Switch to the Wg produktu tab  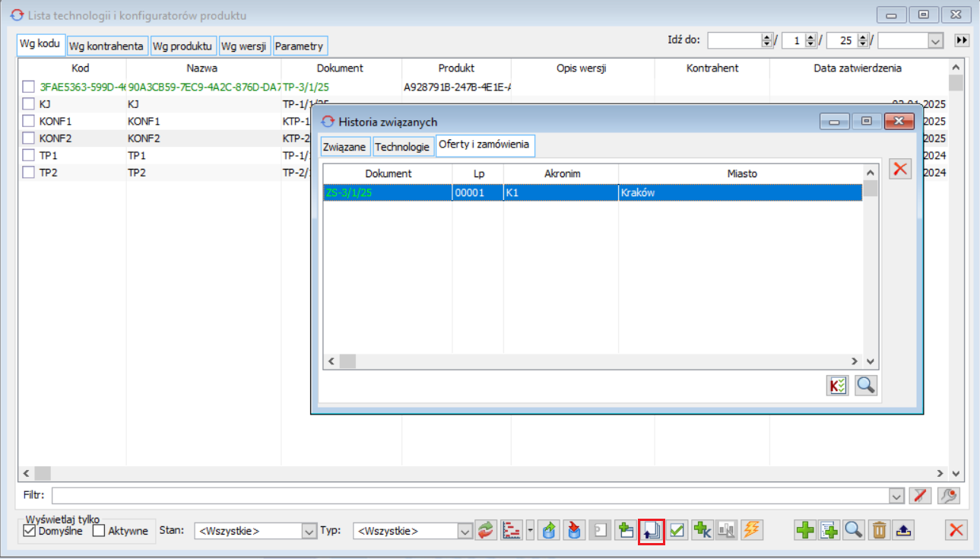182,46
